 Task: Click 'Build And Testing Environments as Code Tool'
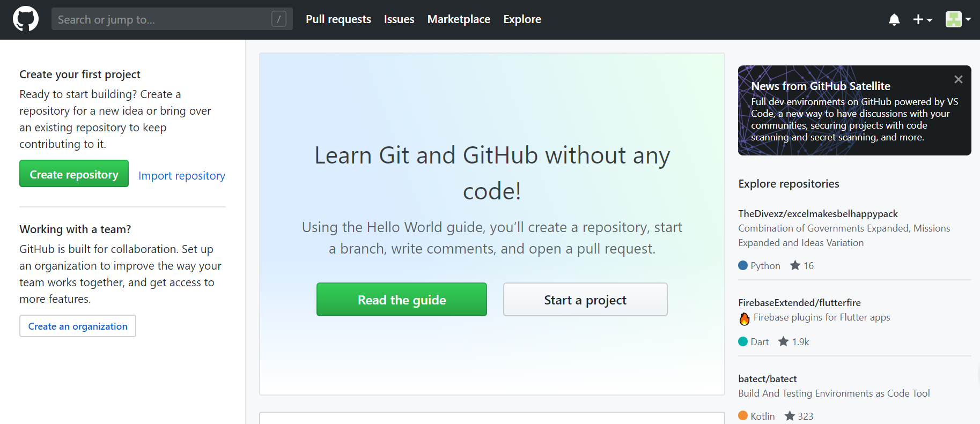[x=834, y=393]
